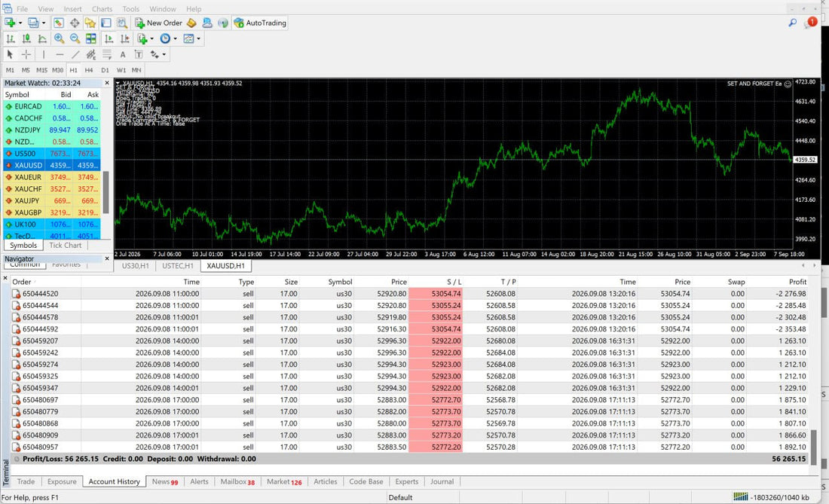Select the equidistant channel tool
Screen dimensions: 829x504
click(x=91, y=54)
